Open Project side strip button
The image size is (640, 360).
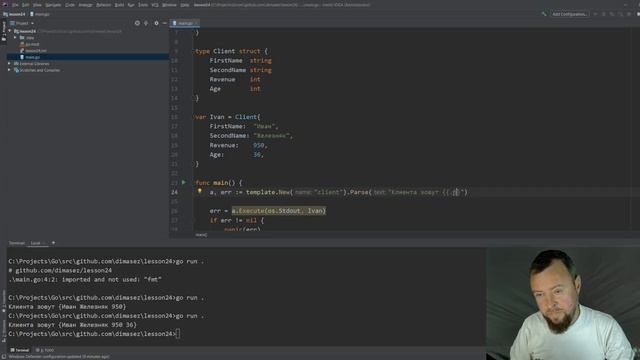pyautogui.click(x=4, y=31)
